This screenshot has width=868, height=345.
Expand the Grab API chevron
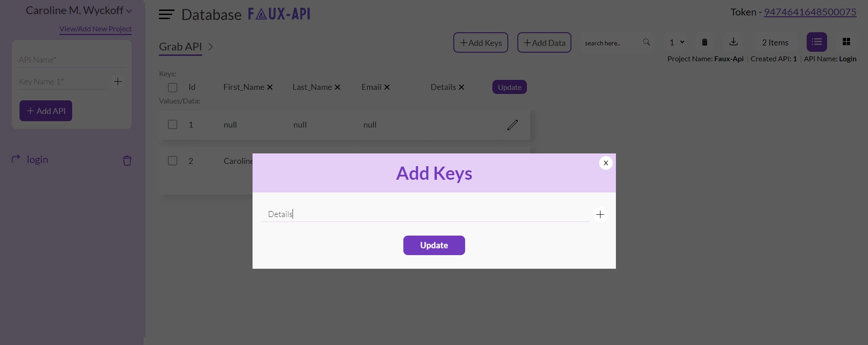[x=210, y=47]
